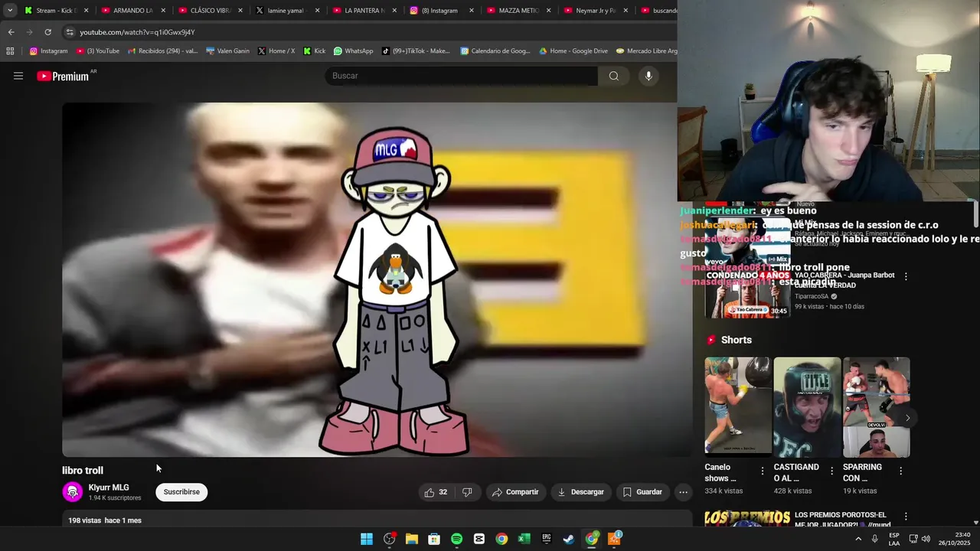Open Excel from taskbar

(524, 539)
